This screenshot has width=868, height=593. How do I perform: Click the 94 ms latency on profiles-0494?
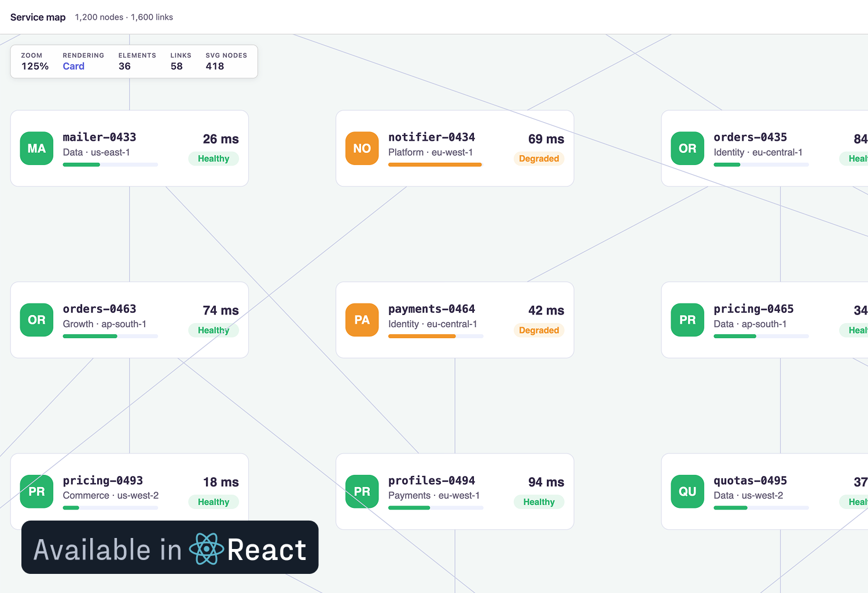pos(546,482)
